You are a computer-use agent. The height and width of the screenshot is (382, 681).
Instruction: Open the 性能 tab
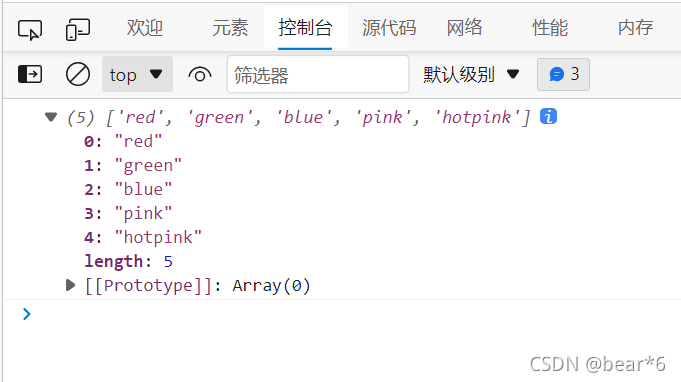pos(550,28)
